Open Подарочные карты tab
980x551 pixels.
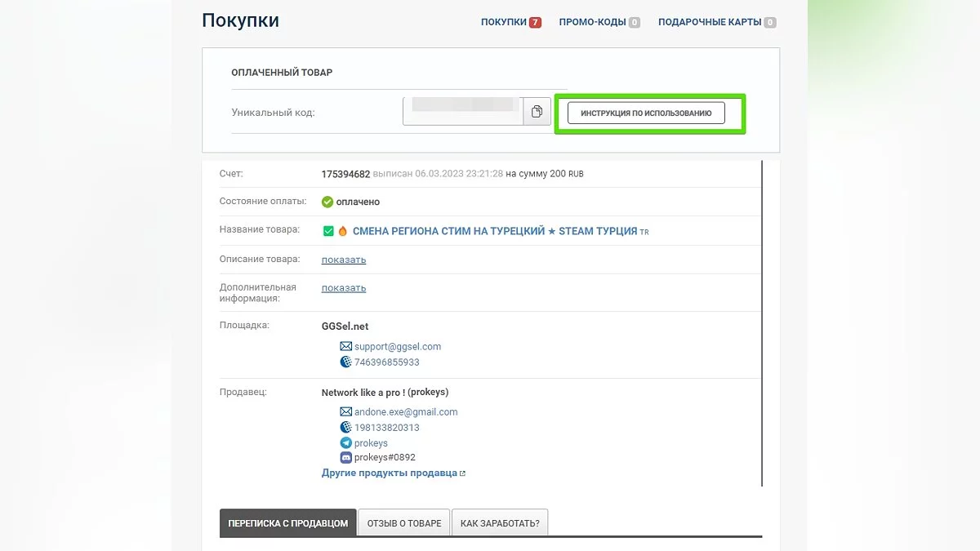[x=710, y=22]
